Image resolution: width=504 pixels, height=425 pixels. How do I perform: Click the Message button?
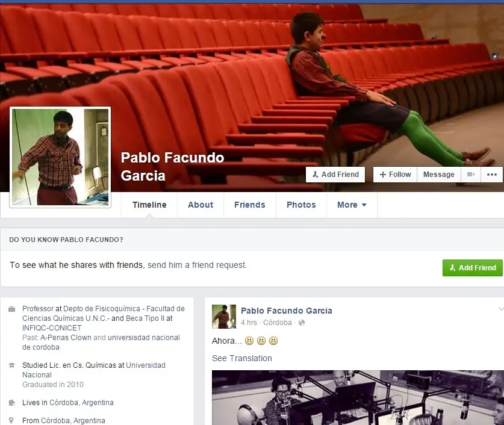coord(439,175)
